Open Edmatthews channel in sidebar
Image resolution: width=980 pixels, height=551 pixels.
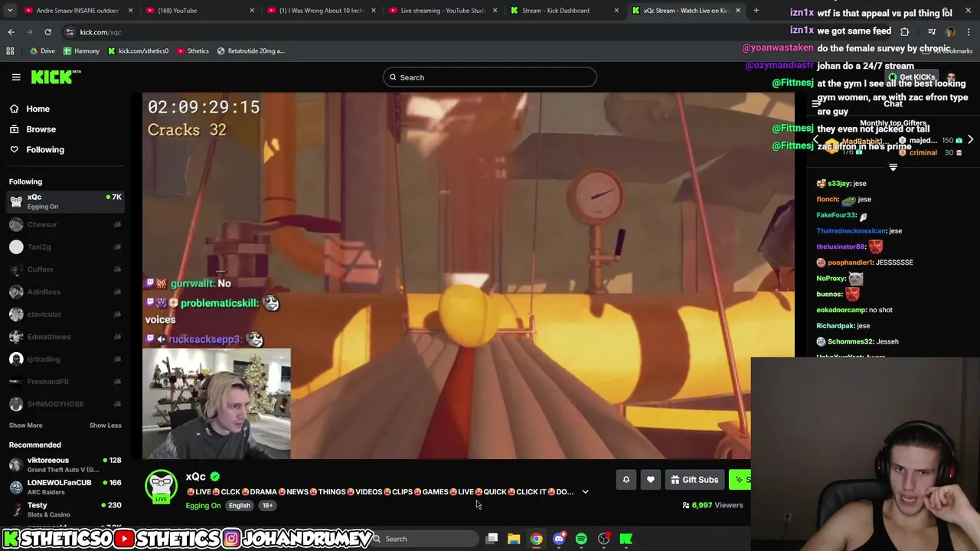[x=65, y=337]
